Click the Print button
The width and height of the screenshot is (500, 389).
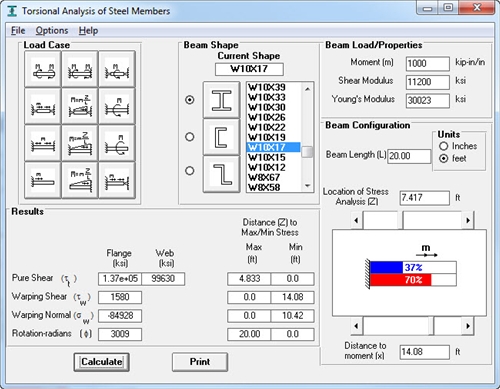pos(200,362)
